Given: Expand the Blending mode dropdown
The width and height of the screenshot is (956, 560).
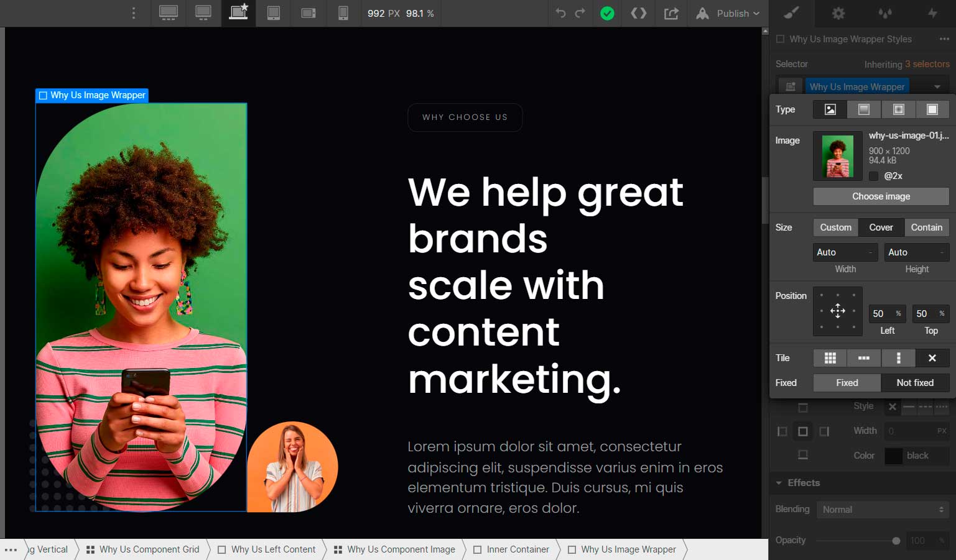Looking at the screenshot, I should 882,510.
